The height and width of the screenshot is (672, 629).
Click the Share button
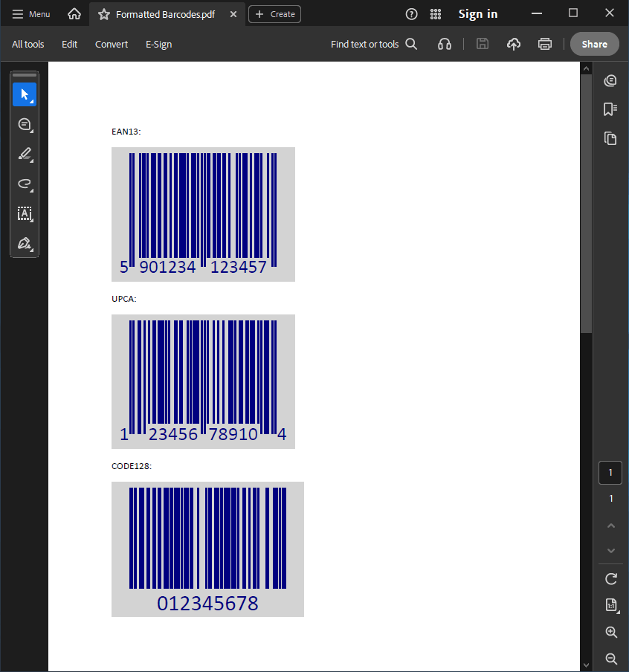(x=594, y=44)
